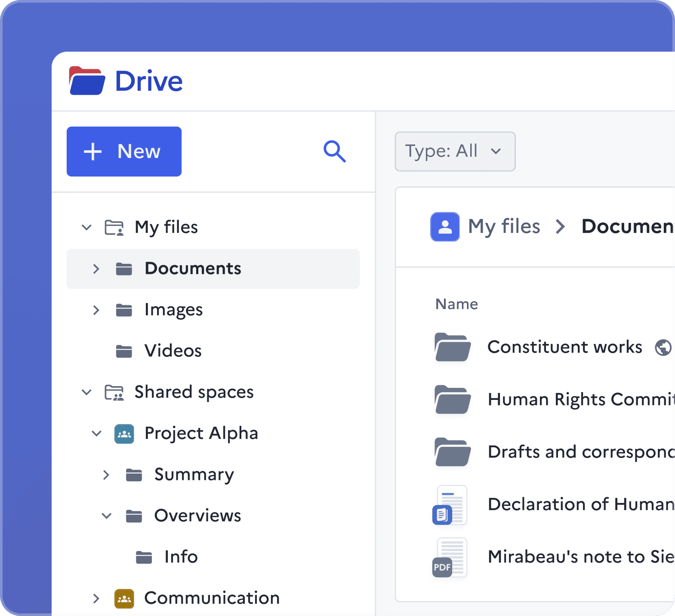Select Videos folder in sidebar

[x=173, y=351]
